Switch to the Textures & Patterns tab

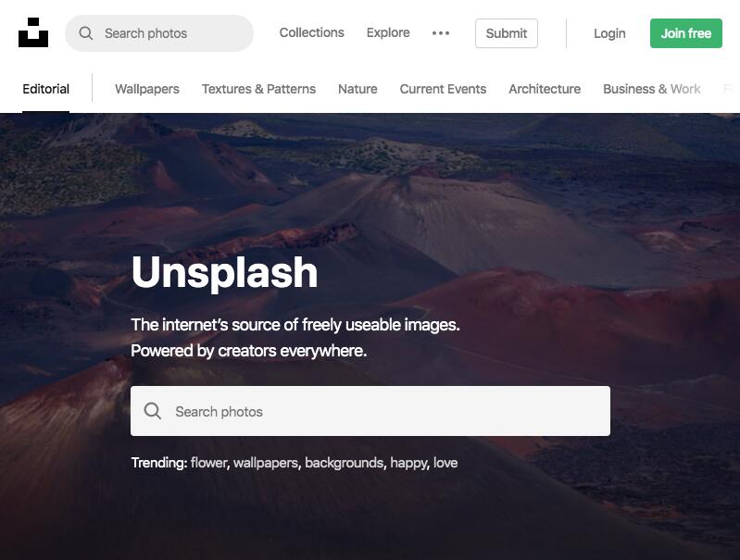(258, 89)
